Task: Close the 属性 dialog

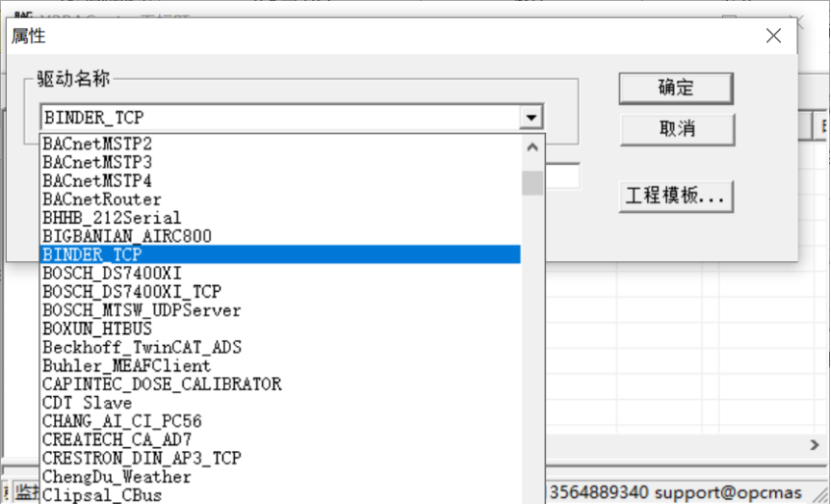Action: pos(773,35)
